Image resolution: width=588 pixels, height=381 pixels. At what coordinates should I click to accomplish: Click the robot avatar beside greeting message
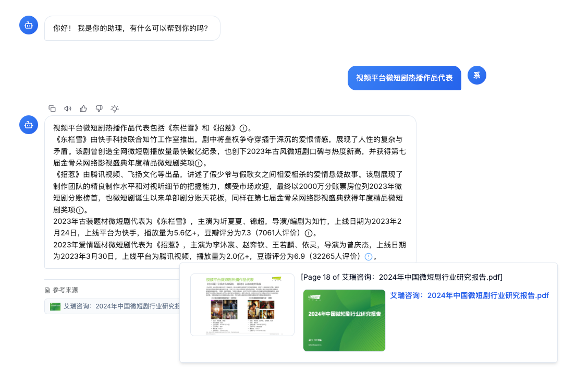tap(29, 25)
